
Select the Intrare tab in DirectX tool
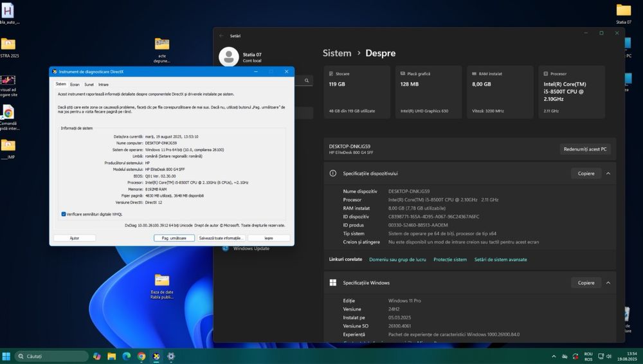(104, 84)
